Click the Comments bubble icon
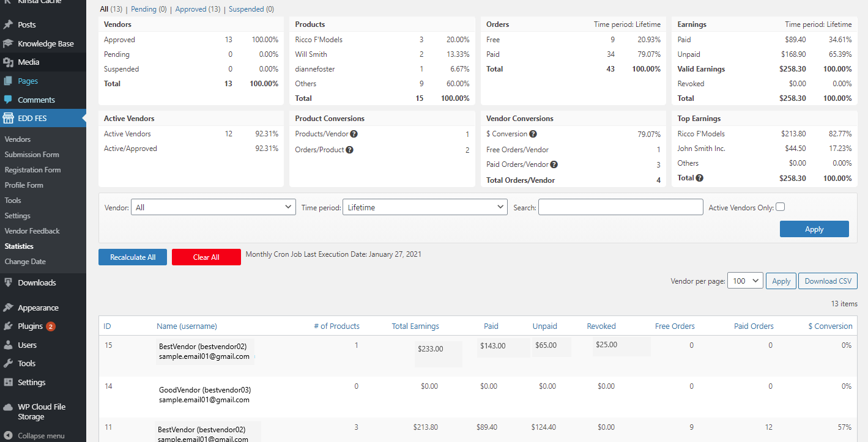 pos(9,100)
